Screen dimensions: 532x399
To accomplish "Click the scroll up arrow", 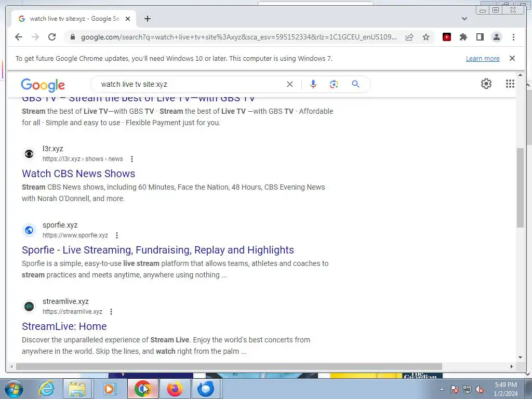I will tap(521, 75).
